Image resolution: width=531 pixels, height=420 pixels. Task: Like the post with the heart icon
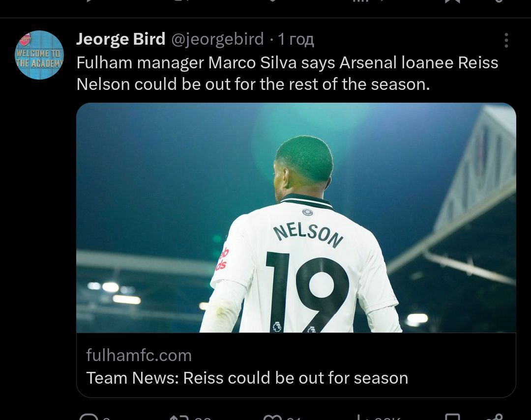tap(271, 417)
